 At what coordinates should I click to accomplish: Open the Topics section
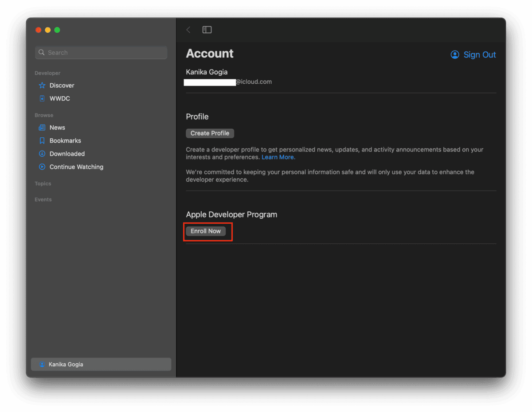[x=43, y=183]
